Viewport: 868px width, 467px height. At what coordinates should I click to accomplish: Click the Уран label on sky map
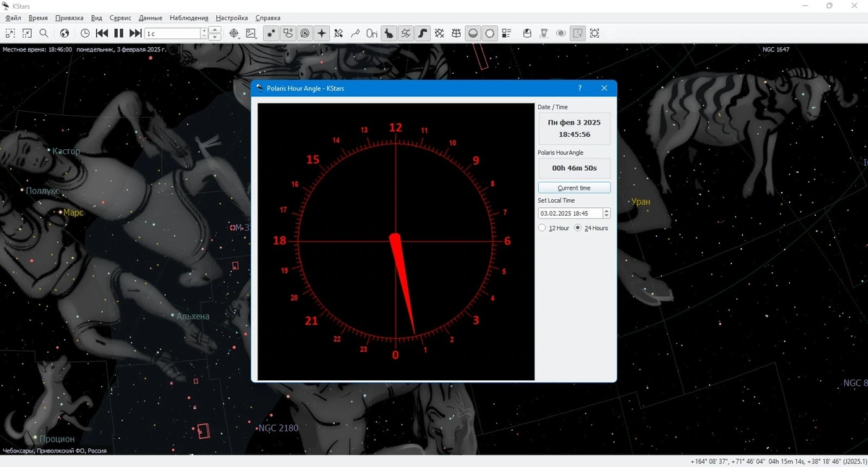pyautogui.click(x=641, y=202)
